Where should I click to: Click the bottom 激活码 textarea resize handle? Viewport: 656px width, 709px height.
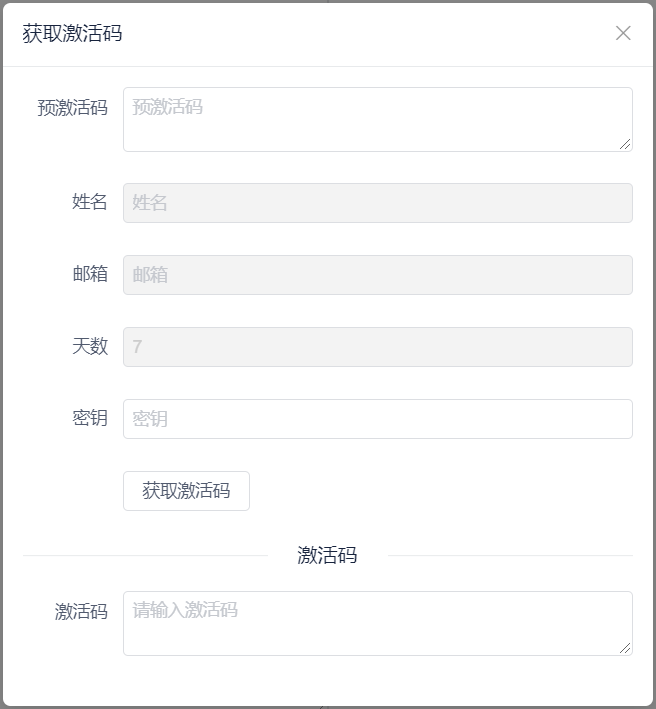coord(625,648)
